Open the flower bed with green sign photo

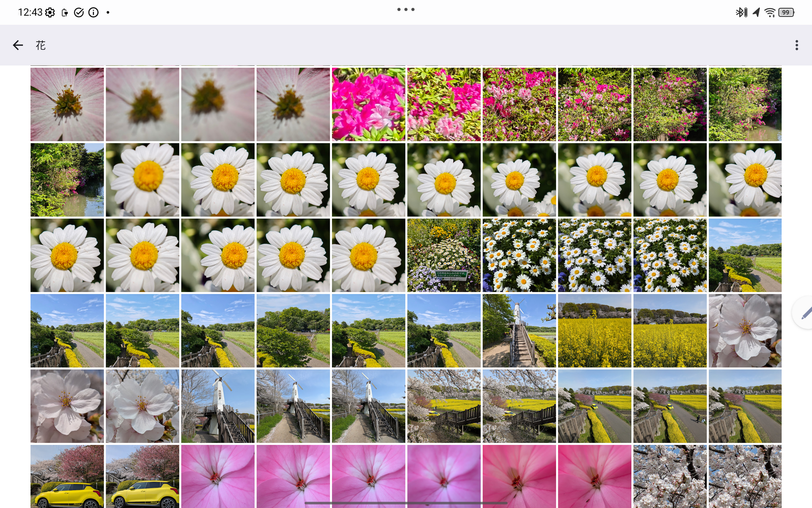[x=444, y=255]
